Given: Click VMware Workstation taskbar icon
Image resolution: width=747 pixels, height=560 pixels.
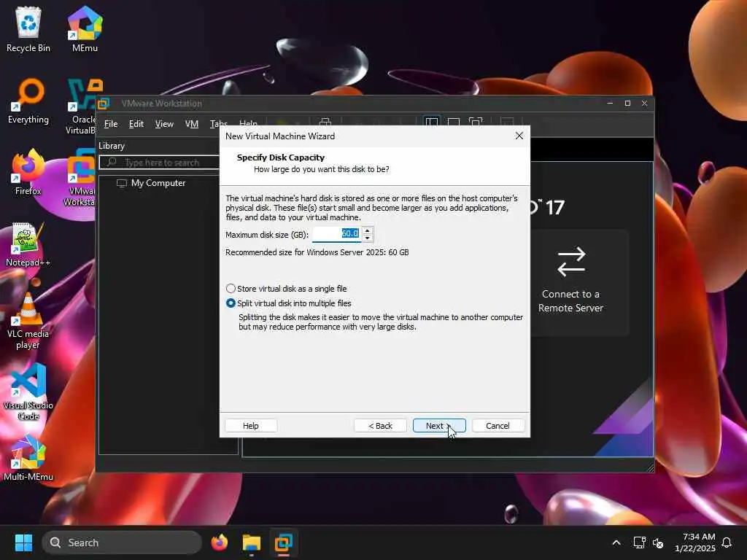Looking at the screenshot, I should tap(283, 542).
